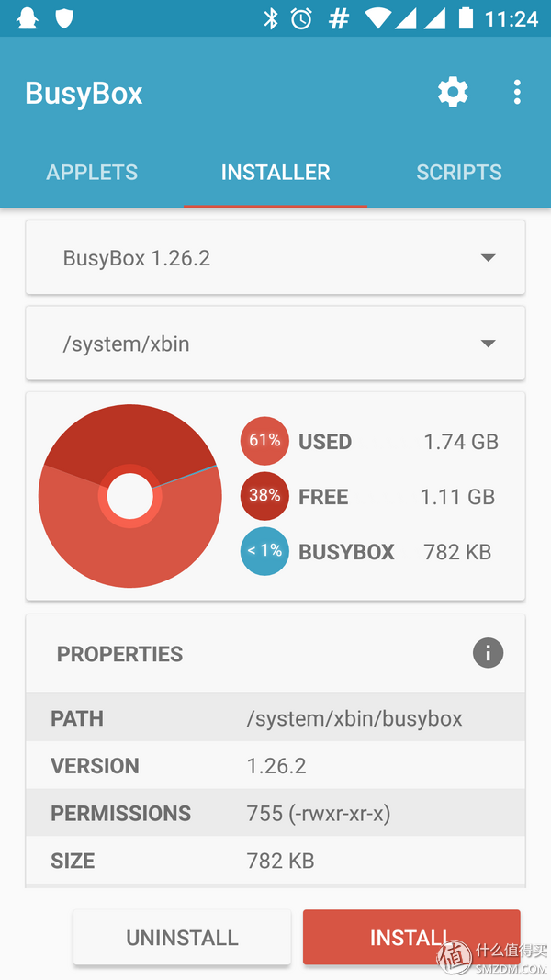This screenshot has height=980, width=551.
Task: Expand the /system/xbin install path dropdown
Action: pos(275,344)
